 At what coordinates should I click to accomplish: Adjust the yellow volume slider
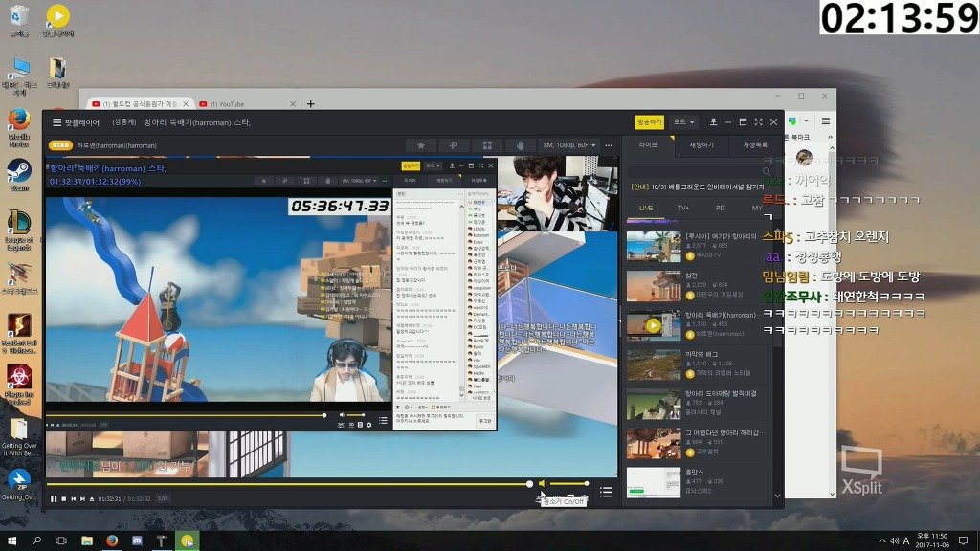coord(568,483)
